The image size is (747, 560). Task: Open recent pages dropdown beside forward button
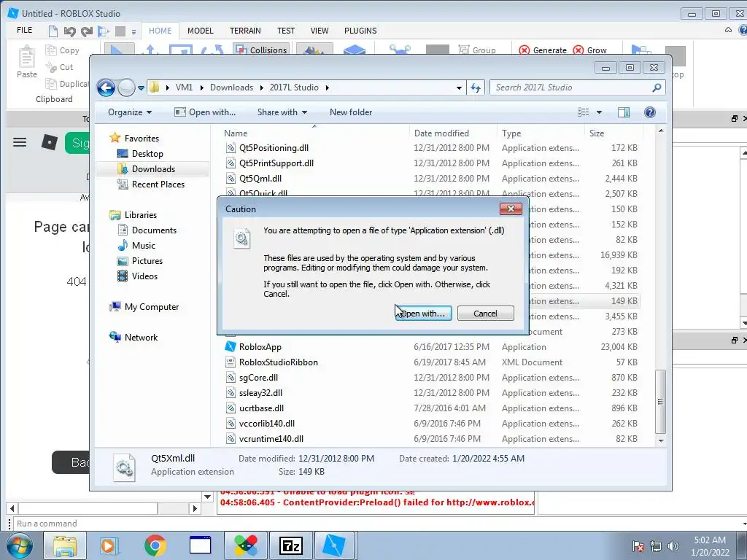[141, 88]
